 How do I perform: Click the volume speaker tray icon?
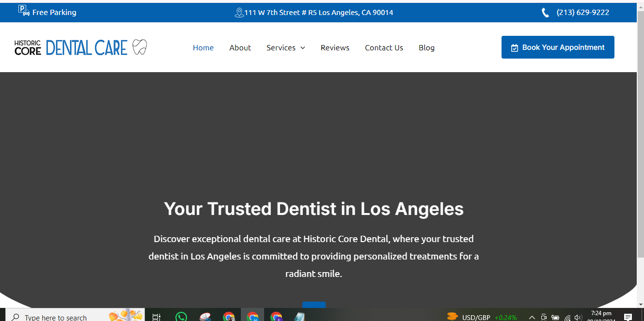click(x=578, y=318)
